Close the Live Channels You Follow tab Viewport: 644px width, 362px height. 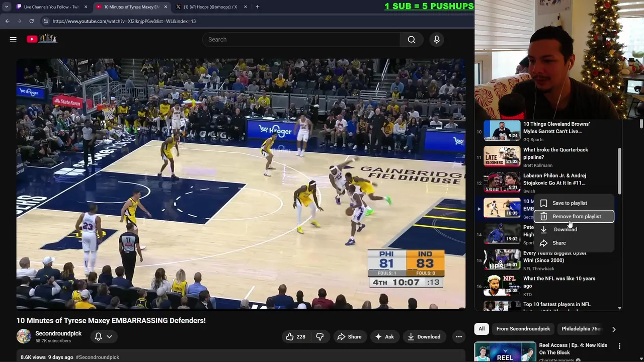coord(86,7)
